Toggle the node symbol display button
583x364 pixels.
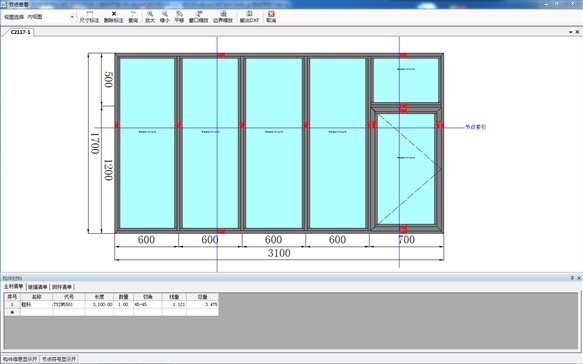[x=59, y=359]
